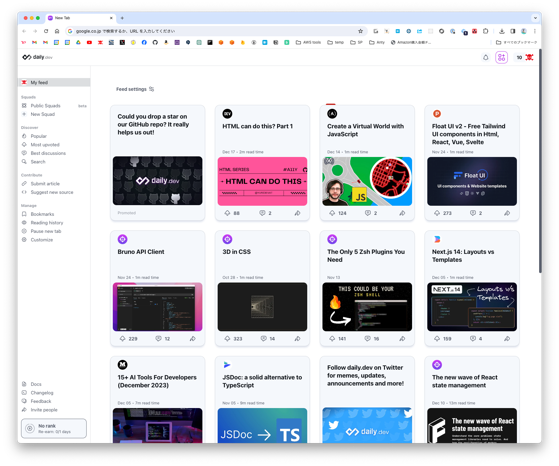This screenshot has width=559, height=466.
Task: Open the AWS tools bookmark folder
Action: [x=308, y=42]
